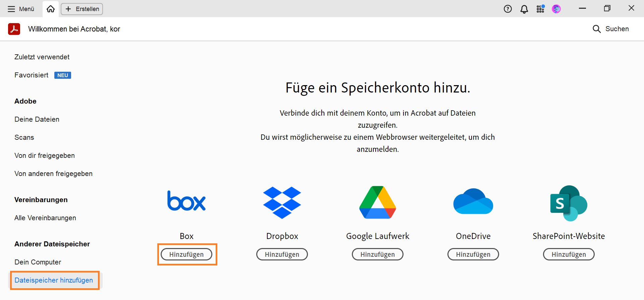Click the Suchen magnifier icon
The width and height of the screenshot is (644, 300).
tap(596, 29)
